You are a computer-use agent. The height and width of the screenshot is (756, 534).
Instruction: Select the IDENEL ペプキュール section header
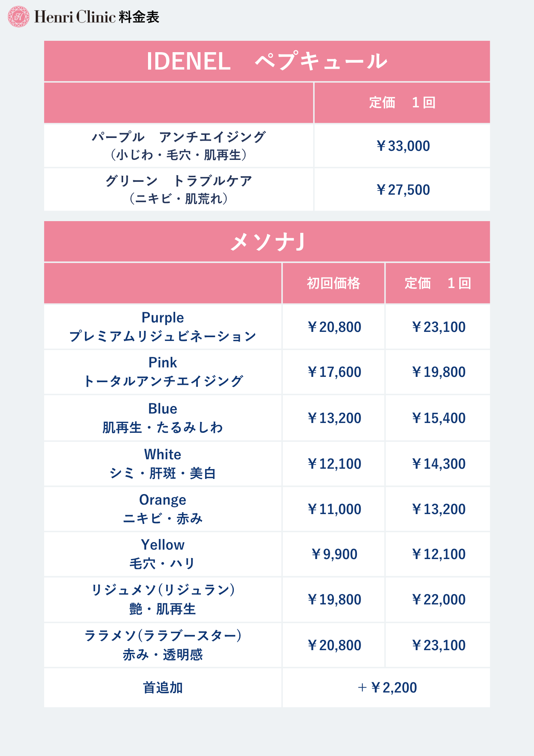(x=267, y=61)
